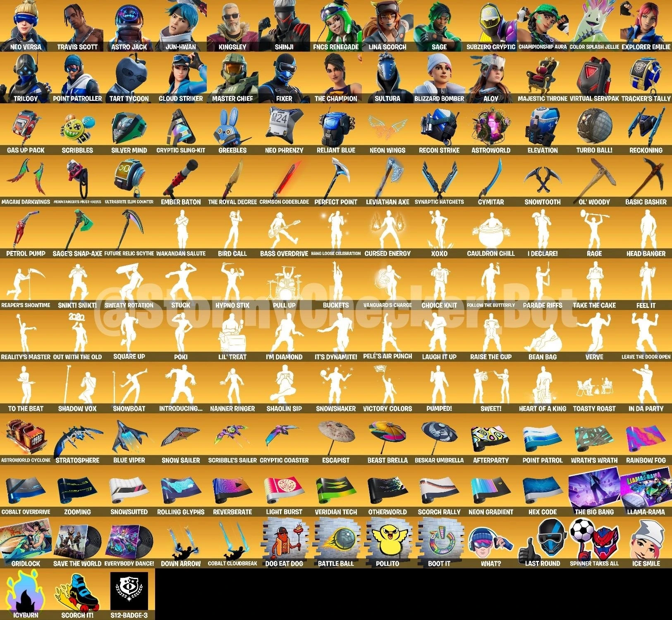Select the Out With The Old emote
This screenshot has height=620, width=672.
coord(77,336)
